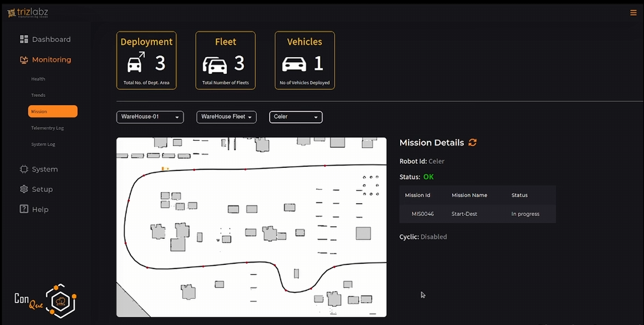Image resolution: width=644 pixels, height=325 pixels.
Task: Open the WareHouse Fleet dropdown
Action: pos(226,117)
